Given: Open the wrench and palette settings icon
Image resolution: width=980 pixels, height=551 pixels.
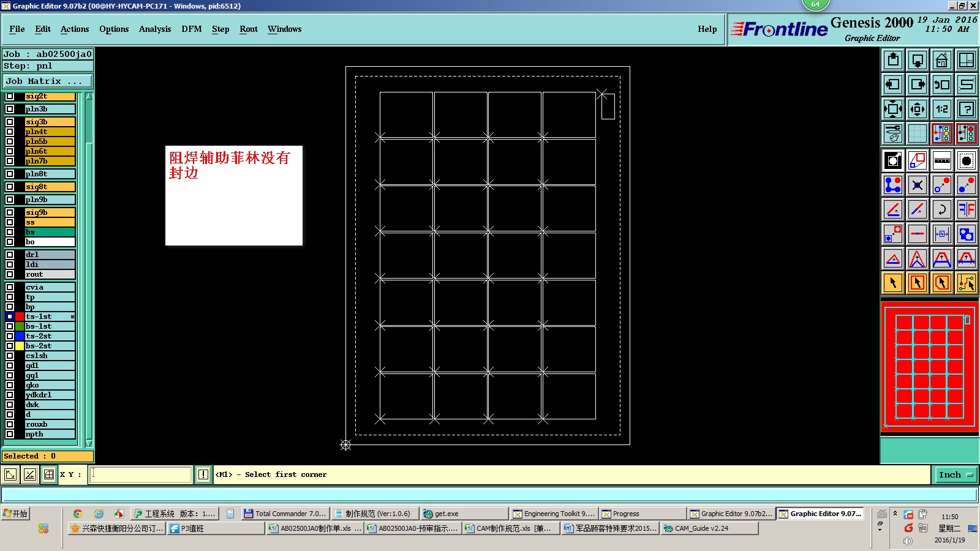Looking at the screenshot, I should (x=893, y=133).
